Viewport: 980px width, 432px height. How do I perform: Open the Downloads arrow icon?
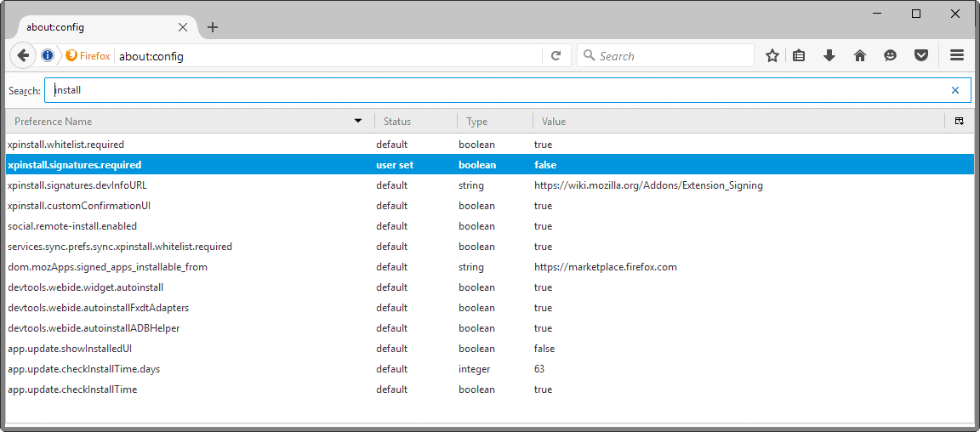pyautogui.click(x=829, y=56)
